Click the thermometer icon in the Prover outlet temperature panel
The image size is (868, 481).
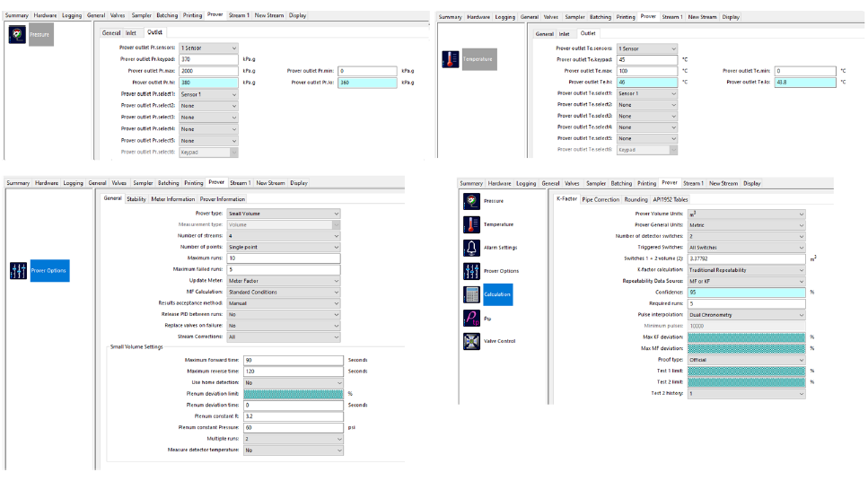pos(450,58)
